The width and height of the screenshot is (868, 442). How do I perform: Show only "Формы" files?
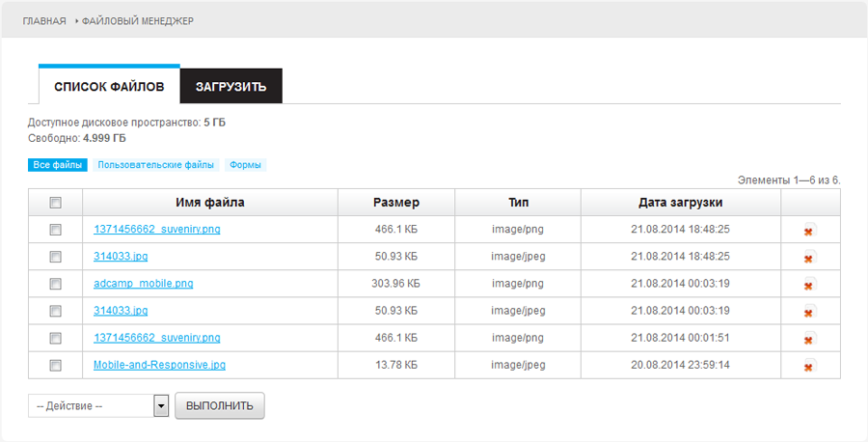tap(246, 165)
